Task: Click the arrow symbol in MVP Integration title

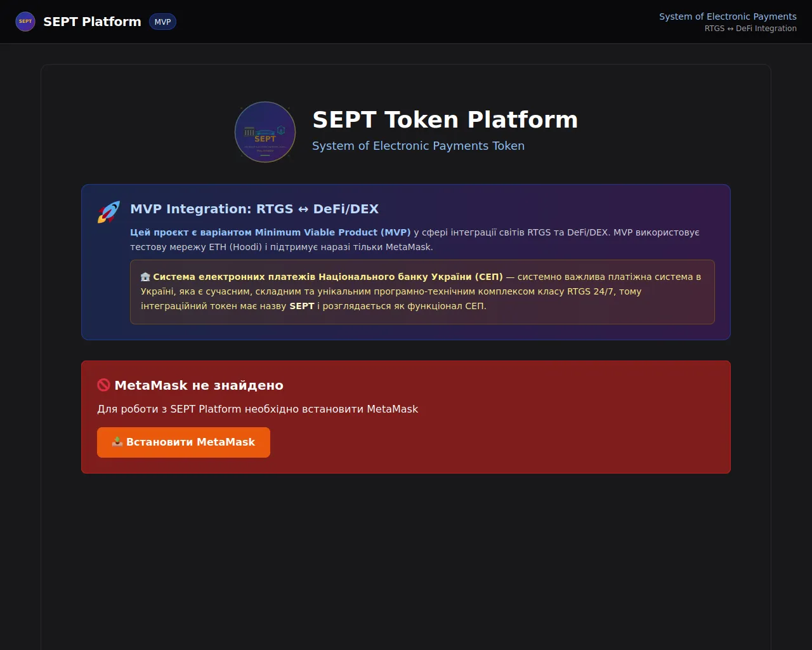Action: [303, 209]
